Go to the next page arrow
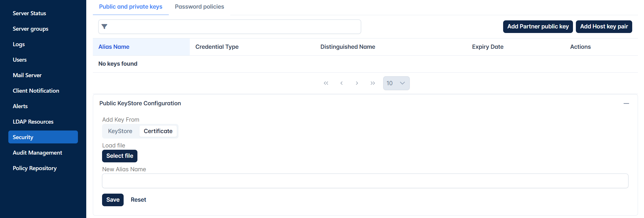644x218 pixels. [357, 83]
